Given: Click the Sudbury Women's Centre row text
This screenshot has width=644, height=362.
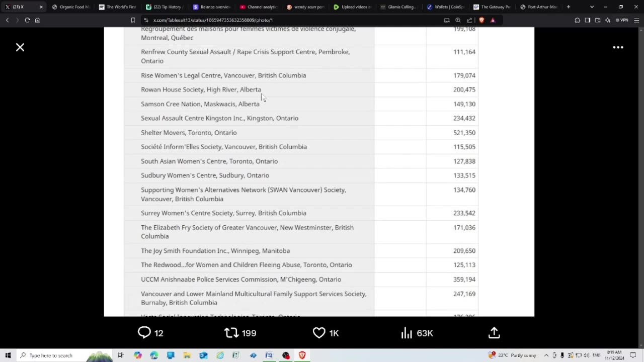Looking at the screenshot, I should click(x=205, y=175).
